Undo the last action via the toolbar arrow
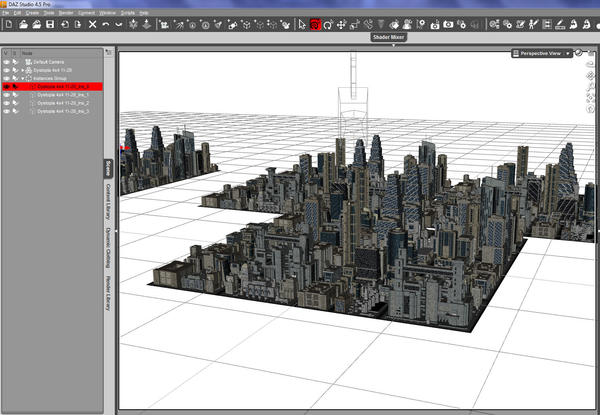This screenshot has width=600, height=415. (106, 23)
